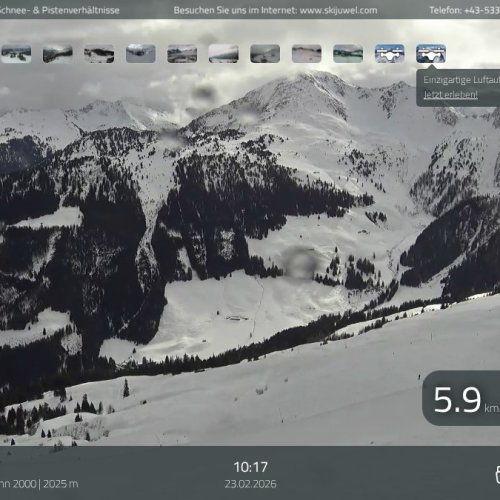
Task: Click the 'Schnee- & Pistenverhältnisse' header text
Action: point(59,10)
